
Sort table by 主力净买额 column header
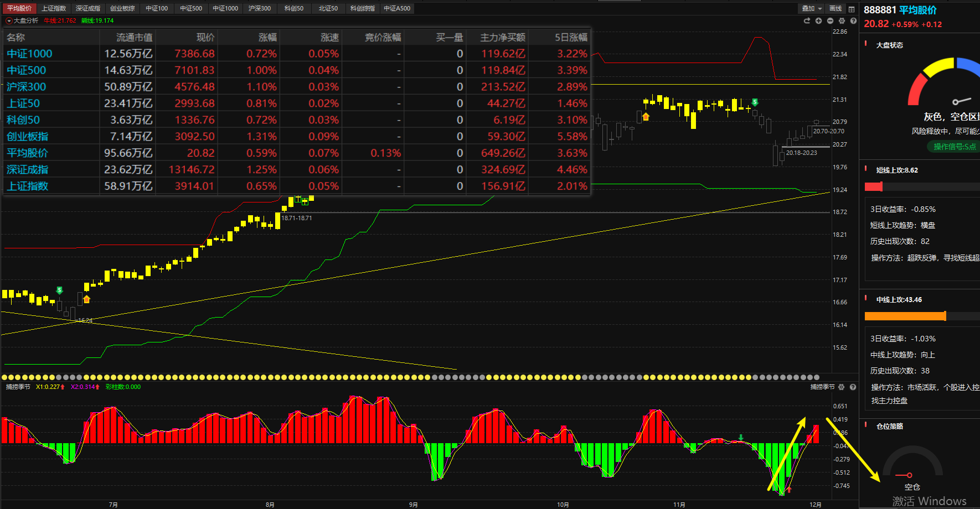coord(502,37)
